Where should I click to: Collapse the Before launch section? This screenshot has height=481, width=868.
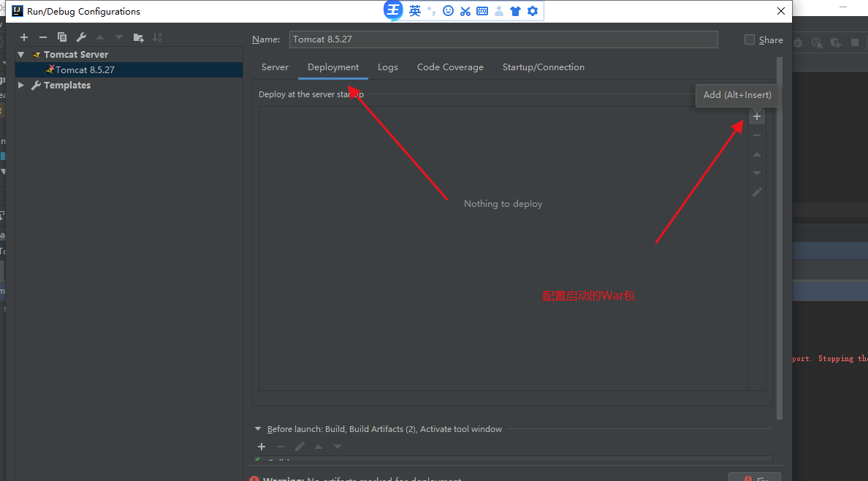tap(258, 429)
